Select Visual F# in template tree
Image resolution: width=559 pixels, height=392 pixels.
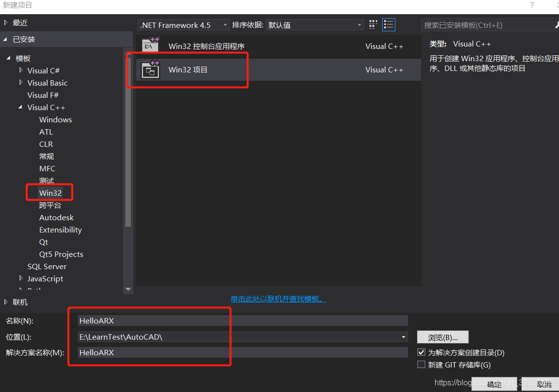43,95
